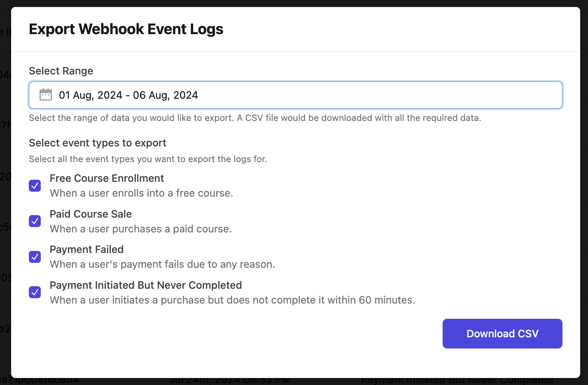Uncheck the Paid Course Sale checkbox
Image resolution: width=588 pixels, height=385 pixels.
(35, 221)
